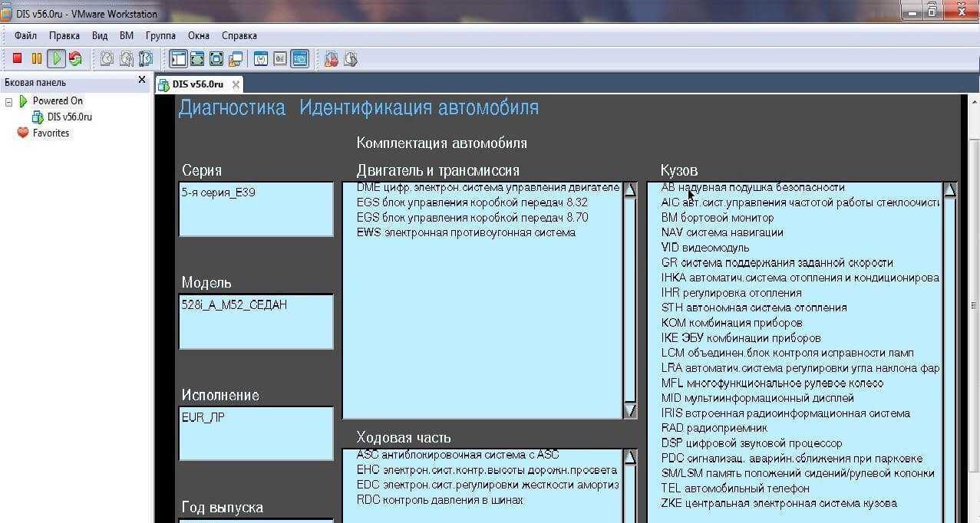This screenshot has height=523, width=980.
Task: Collapse the Powered On tree node
Action: click(x=9, y=101)
